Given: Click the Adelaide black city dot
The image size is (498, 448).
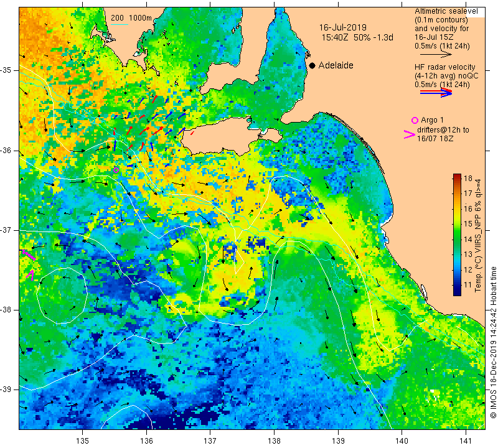Looking at the screenshot, I should [x=312, y=65].
